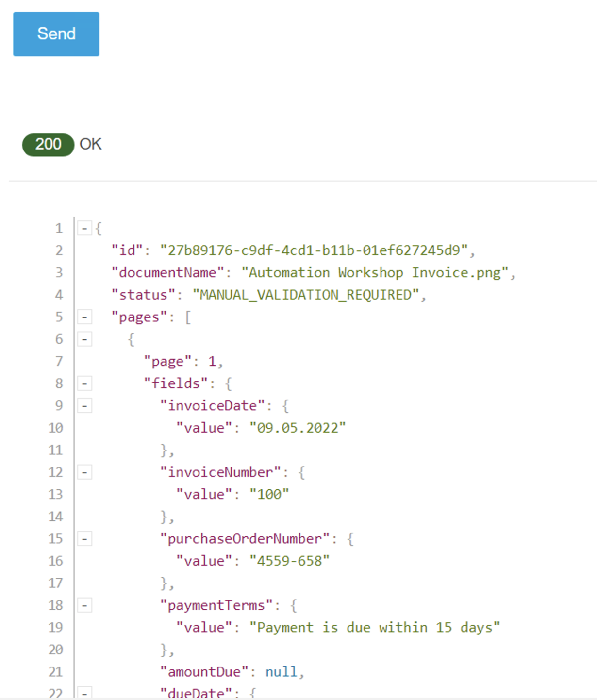Collapse the page object on line 6
Screen dimensions: 597x700
84,339
